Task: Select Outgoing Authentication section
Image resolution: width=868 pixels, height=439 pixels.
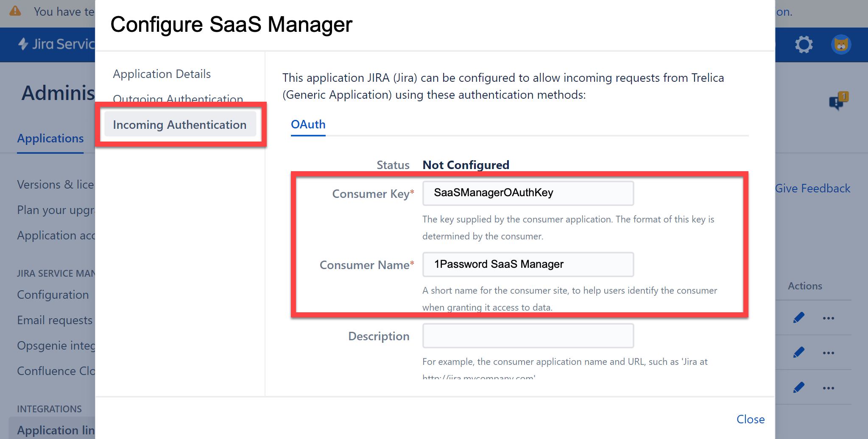Action: [x=178, y=98]
